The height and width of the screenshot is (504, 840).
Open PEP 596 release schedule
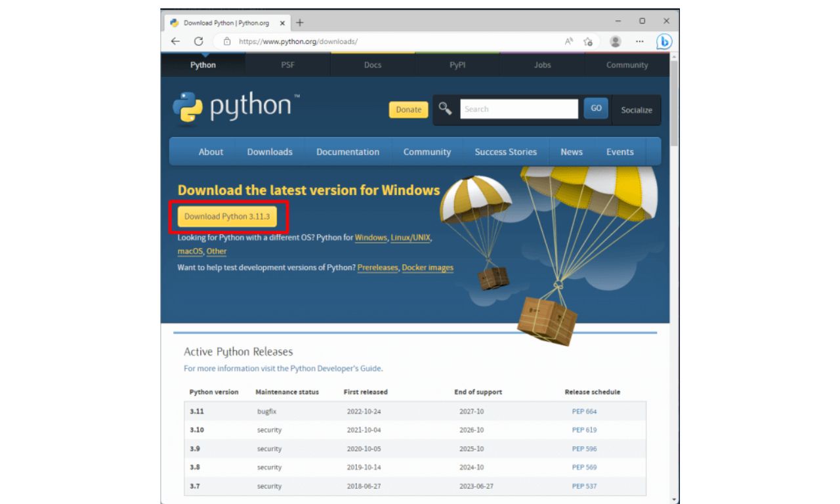[584, 449]
